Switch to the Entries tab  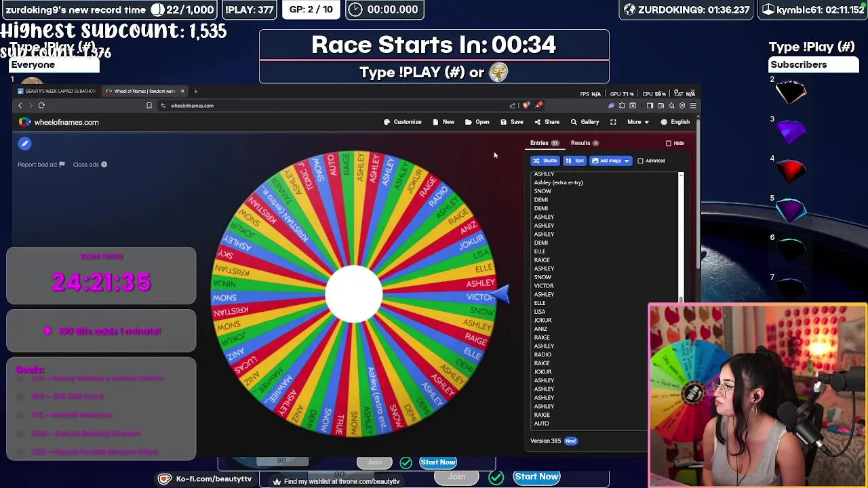click(x=545, y=143)
